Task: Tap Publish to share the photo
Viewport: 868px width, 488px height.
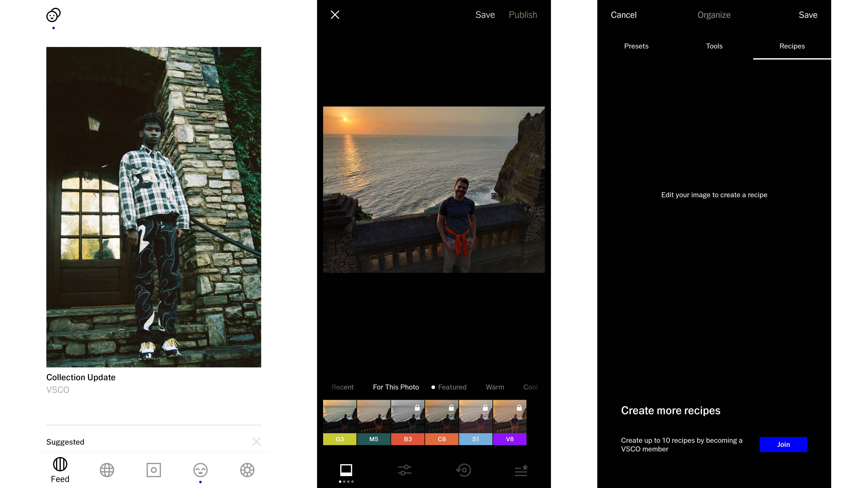Action: point(523,15)
